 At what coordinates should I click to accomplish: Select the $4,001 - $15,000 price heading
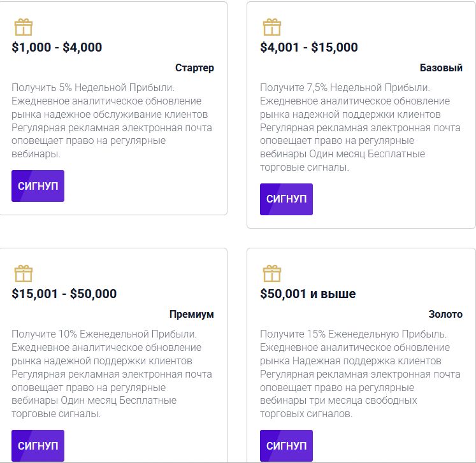coord(309,47)
